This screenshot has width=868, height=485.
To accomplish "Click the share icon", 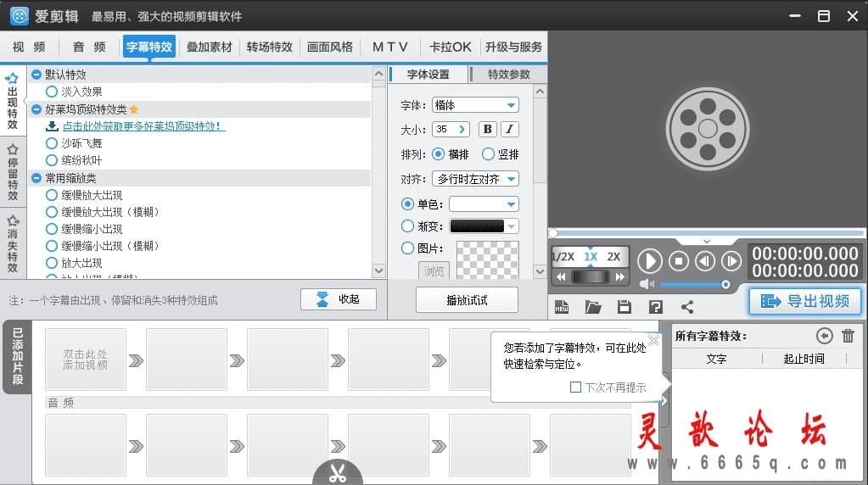I will pyautogui.click(x=687, y=307).
